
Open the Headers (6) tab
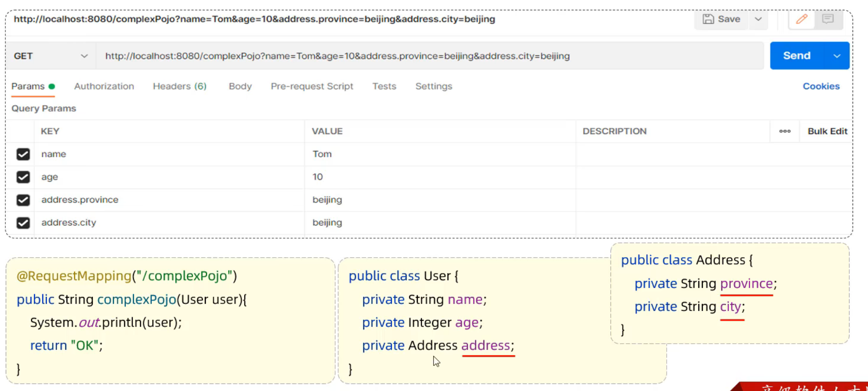tap(179, 86)
